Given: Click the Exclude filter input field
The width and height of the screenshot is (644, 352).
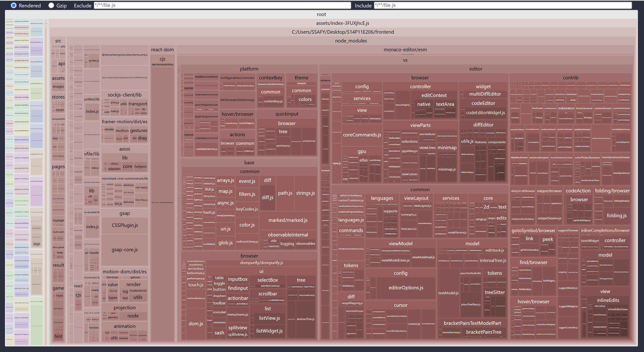Looking at the screenshot, I should tap(222, 5).
